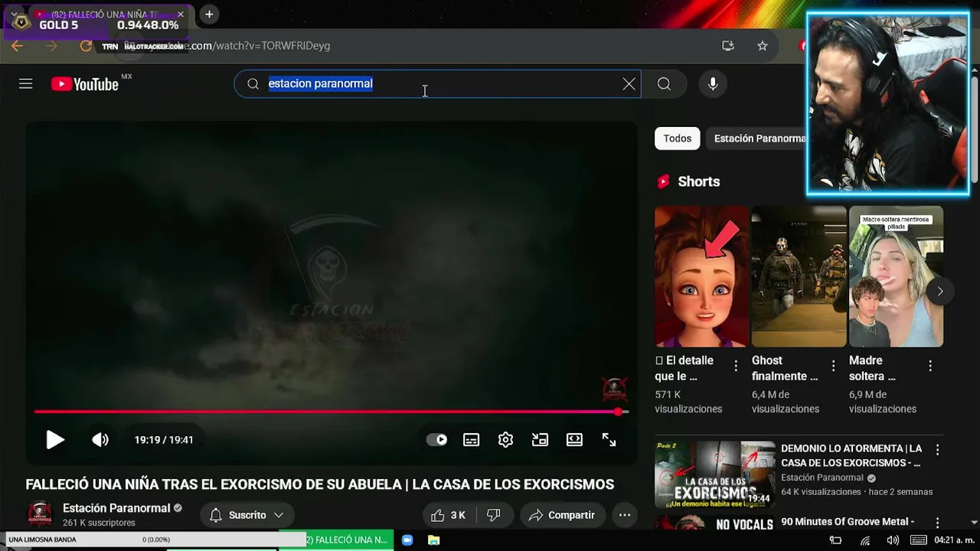Open options for '90 Minutes Of Groove Metal'
Image resolution: width=980 pixels, height=551 pixels.
tap(937, 523)
